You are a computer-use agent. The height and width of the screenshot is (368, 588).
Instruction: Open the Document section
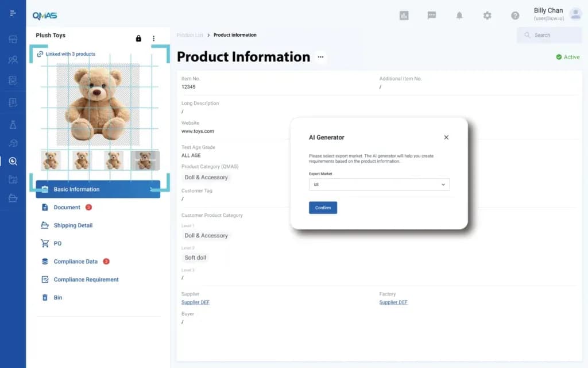(x=67, y=207)
